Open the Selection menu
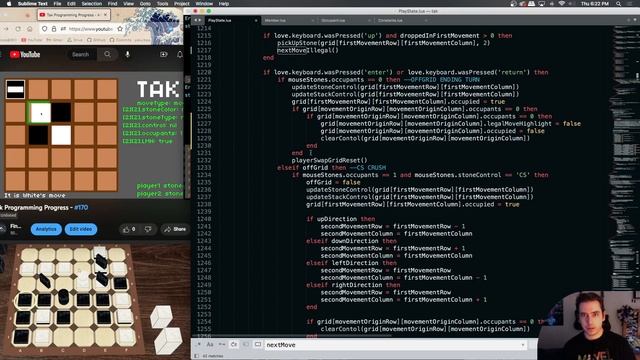The width and height of the screenshot is (640, 360). click(x=91, y=4)
